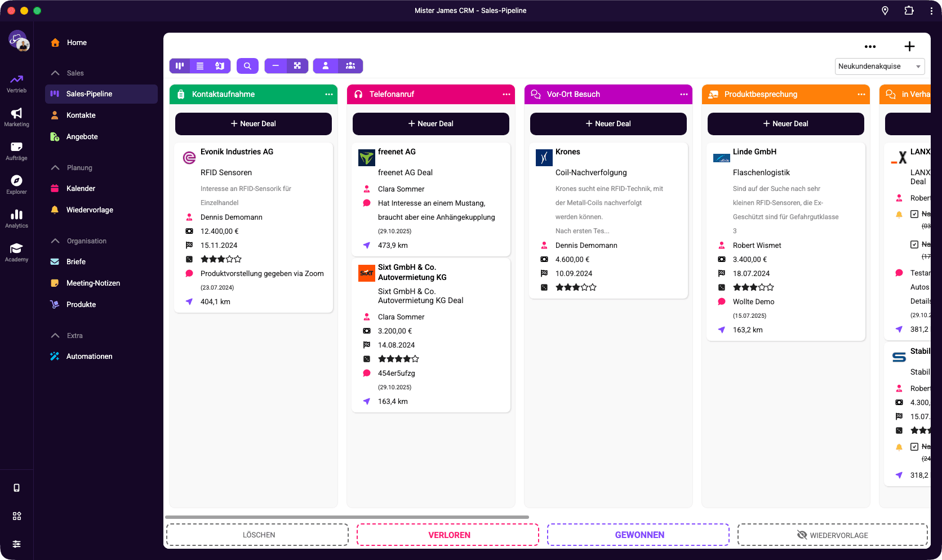Click the VERLOREN drop zone

click(x=448, y=535)
